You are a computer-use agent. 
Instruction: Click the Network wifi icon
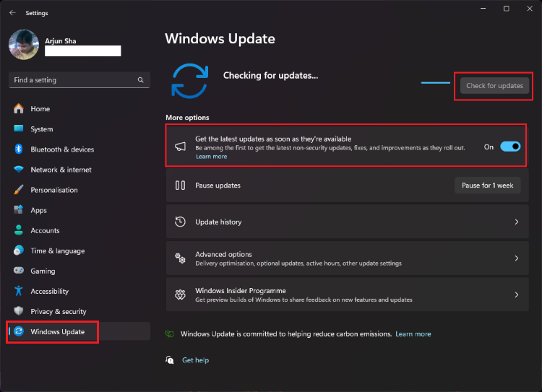pyautogui.click(x=19, y=169)
